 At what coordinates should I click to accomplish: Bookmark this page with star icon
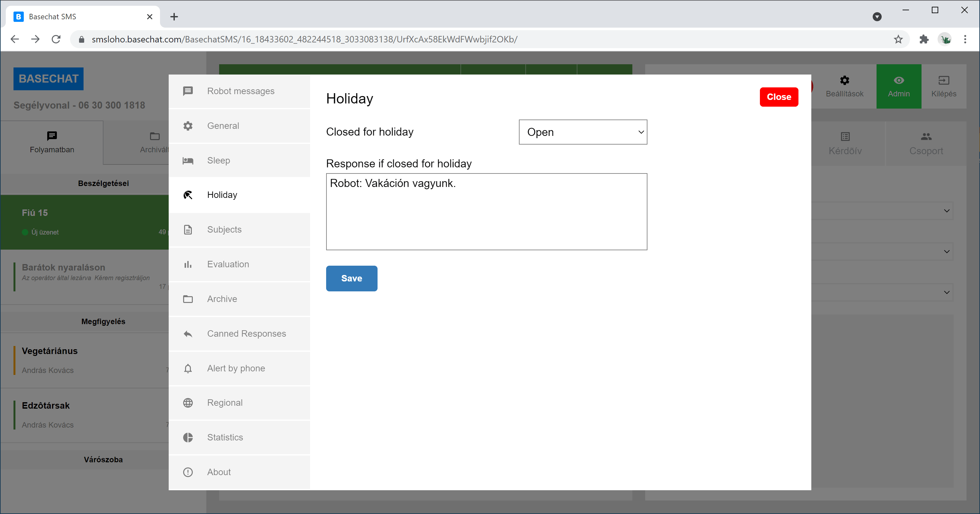point(898,39)
